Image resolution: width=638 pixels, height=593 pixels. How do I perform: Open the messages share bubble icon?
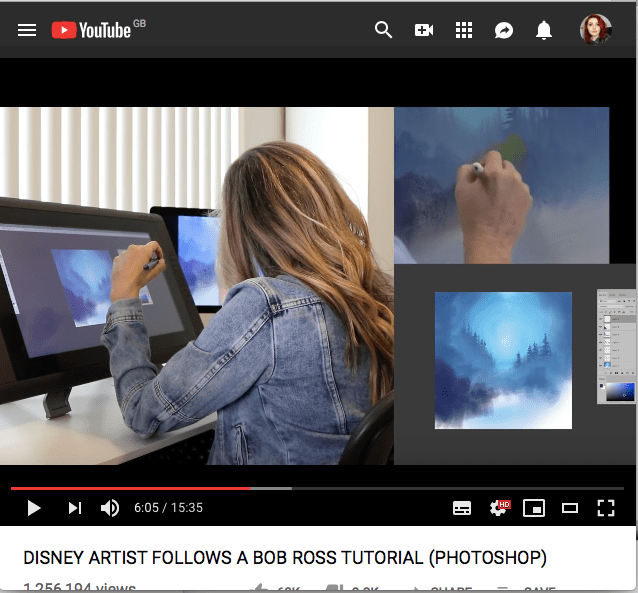504,31
